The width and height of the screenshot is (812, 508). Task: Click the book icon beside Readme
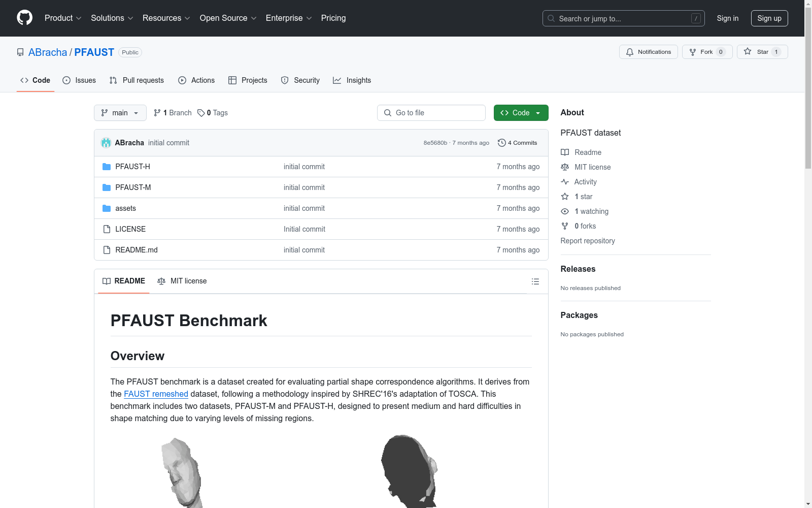pos(565,152)
